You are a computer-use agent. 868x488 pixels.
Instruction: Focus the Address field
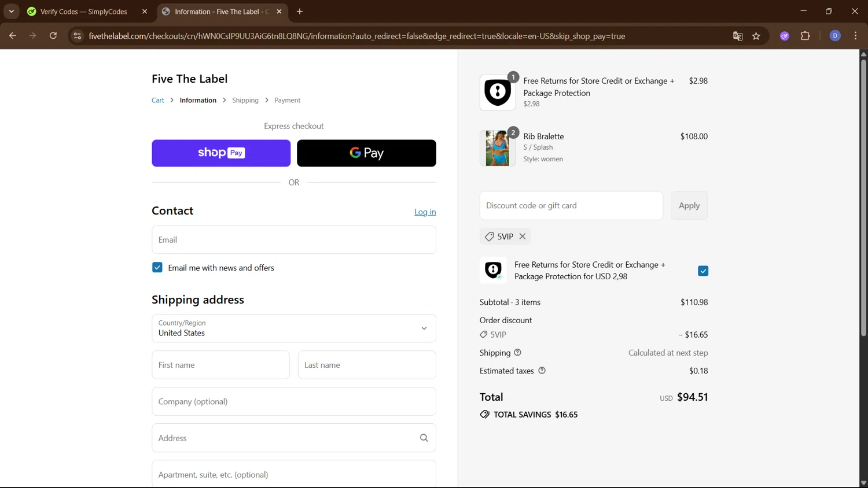tap(294, 438)
